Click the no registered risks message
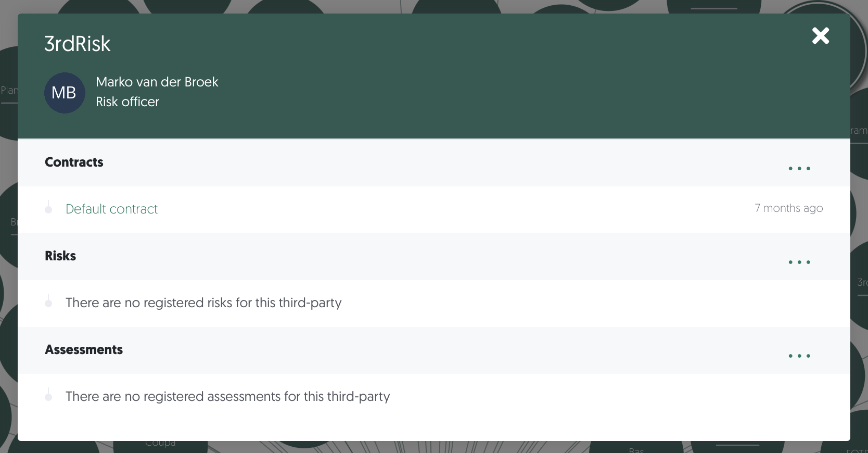Screen dimensions: 868x453 (203, 303)
